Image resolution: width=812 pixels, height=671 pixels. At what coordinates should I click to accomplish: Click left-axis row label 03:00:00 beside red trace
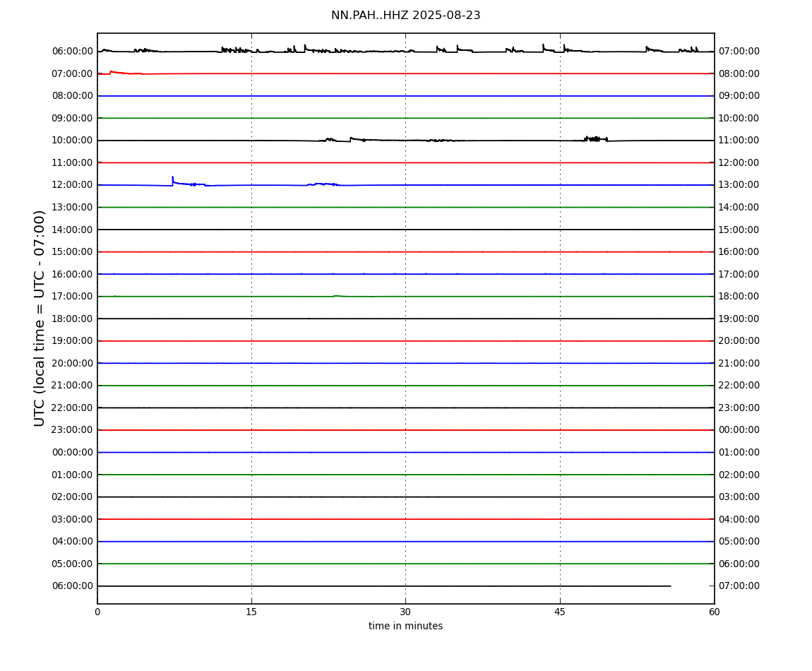73,519
